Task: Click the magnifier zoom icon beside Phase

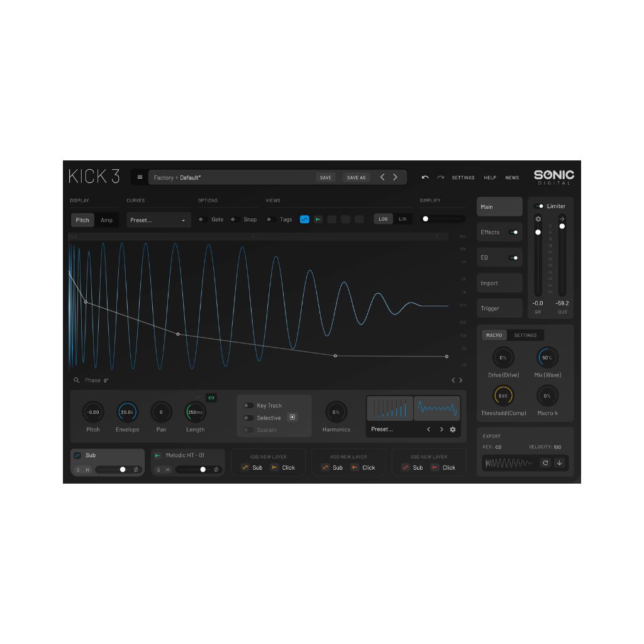Action: coord(76,380)
